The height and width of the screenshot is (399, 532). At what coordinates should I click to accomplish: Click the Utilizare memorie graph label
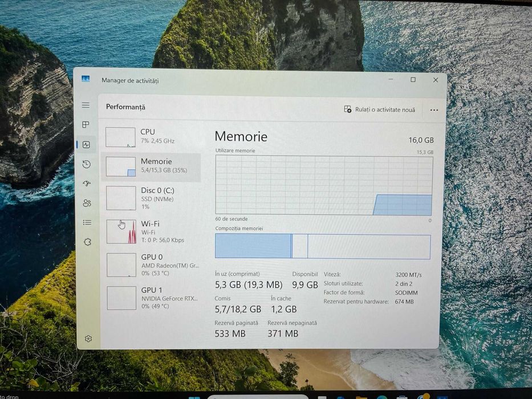click(x=235, y=150)
